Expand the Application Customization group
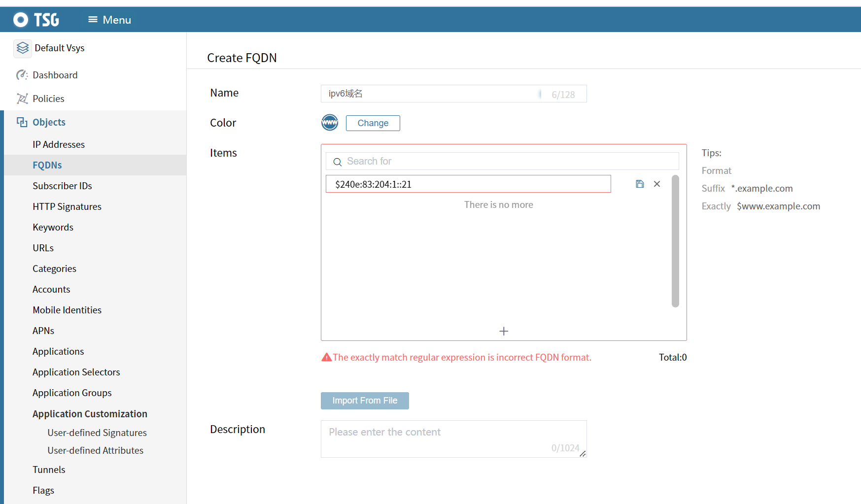Screen dimensions: 861x504 (90, 414)
